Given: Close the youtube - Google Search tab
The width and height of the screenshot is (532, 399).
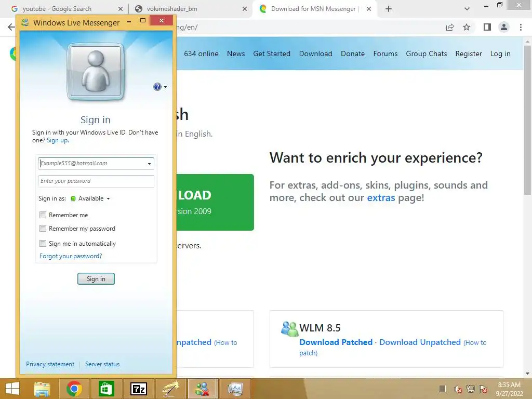Looking at the screenshot, I should pyautogui.click(x=121, y=9).
